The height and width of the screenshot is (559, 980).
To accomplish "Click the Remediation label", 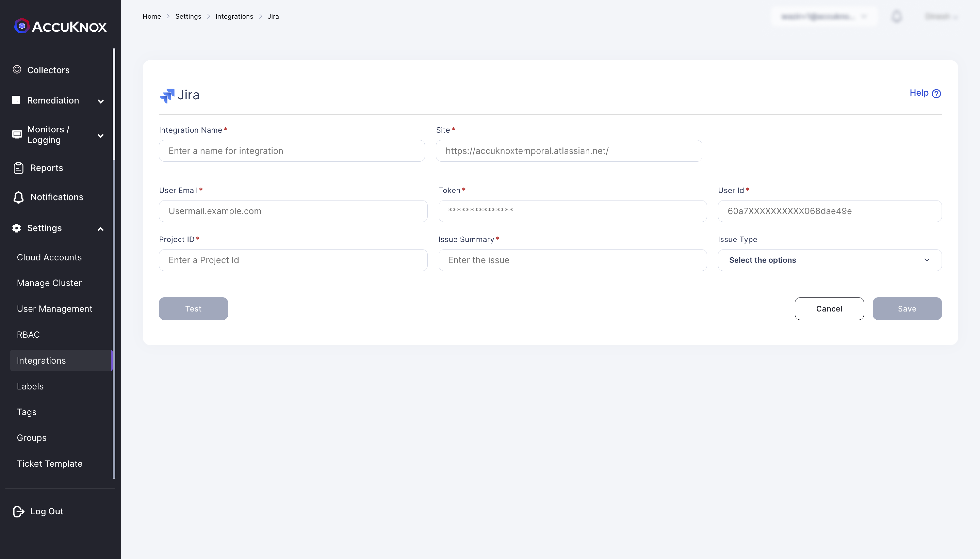I will tap(53, 100).
